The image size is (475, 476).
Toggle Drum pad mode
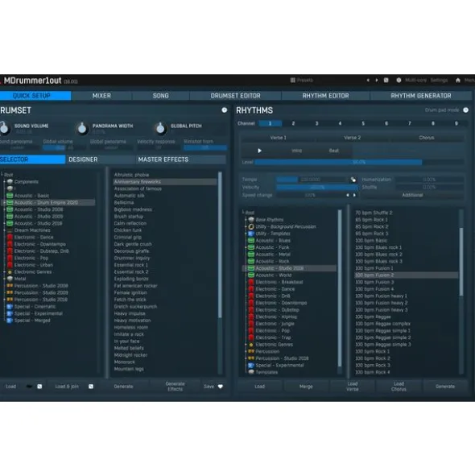[442, 110]
